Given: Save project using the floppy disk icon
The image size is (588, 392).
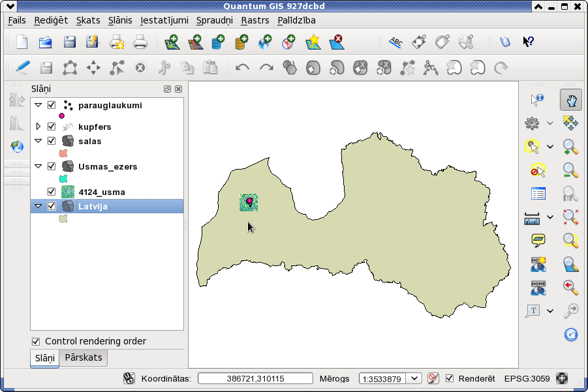Looking at the screenshot, I should click(x=69, y=42).
